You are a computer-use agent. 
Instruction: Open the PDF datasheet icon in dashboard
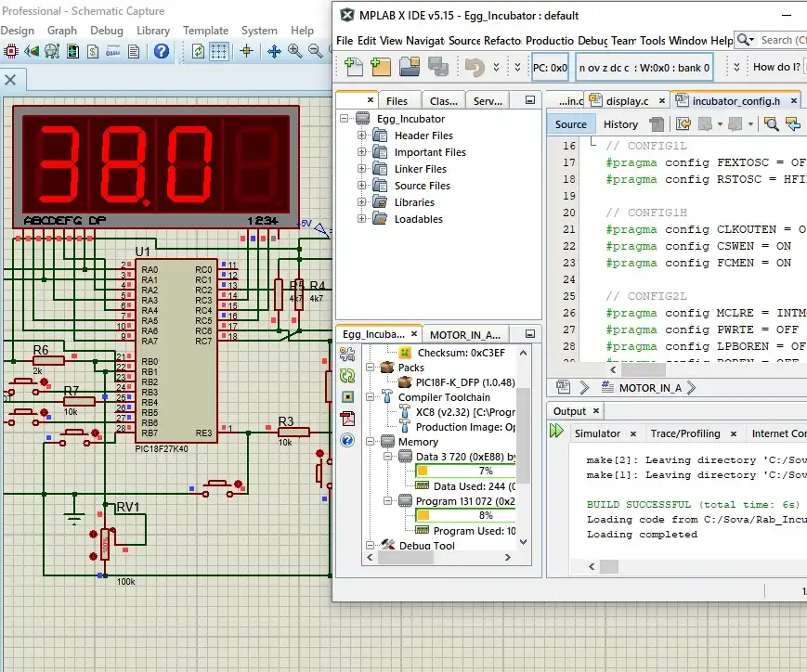pos(347,419)
